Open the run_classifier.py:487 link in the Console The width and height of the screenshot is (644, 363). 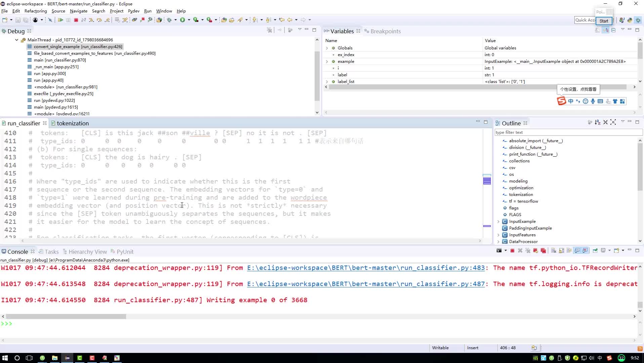pos(366,284)
